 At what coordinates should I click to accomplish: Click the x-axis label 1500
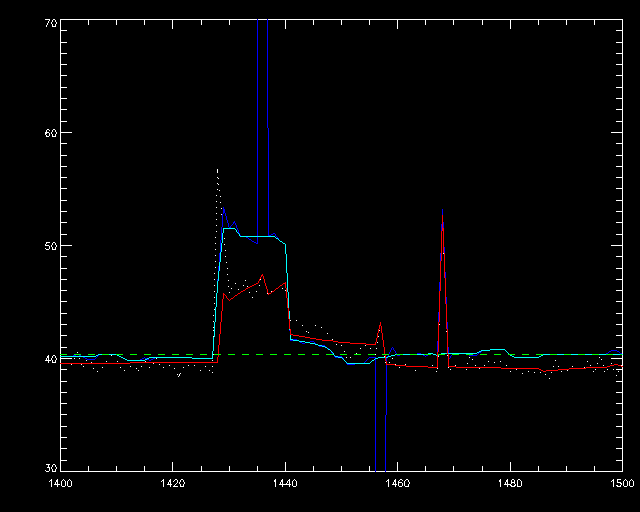pyautogui.click(x=622, y=483)
